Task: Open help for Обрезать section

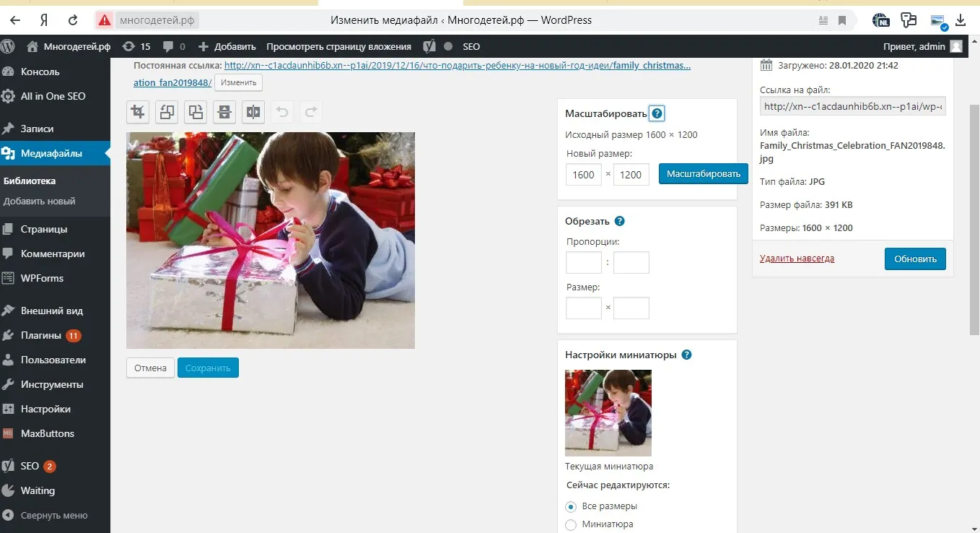Action: [x=619, y=221]
